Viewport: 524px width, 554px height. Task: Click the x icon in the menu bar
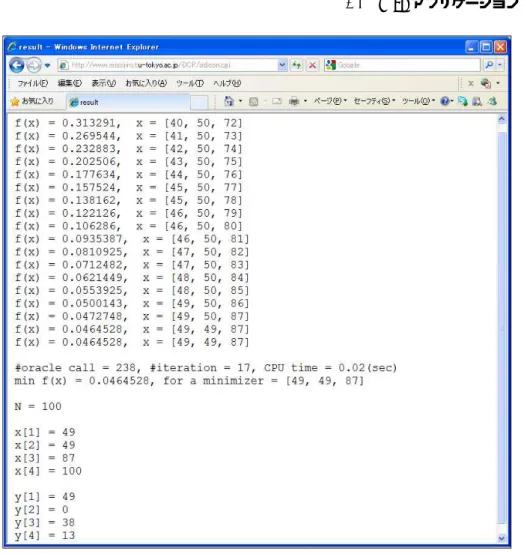pos(471,83)
